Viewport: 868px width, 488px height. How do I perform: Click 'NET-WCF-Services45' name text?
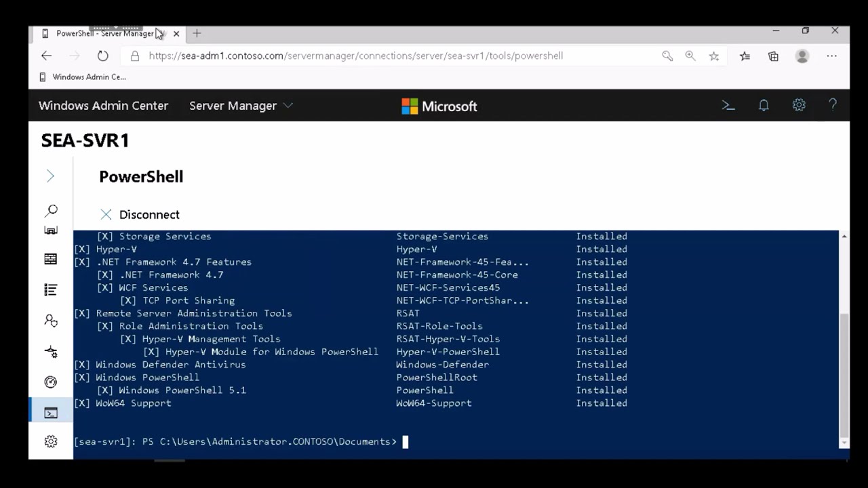coord(448,288)
